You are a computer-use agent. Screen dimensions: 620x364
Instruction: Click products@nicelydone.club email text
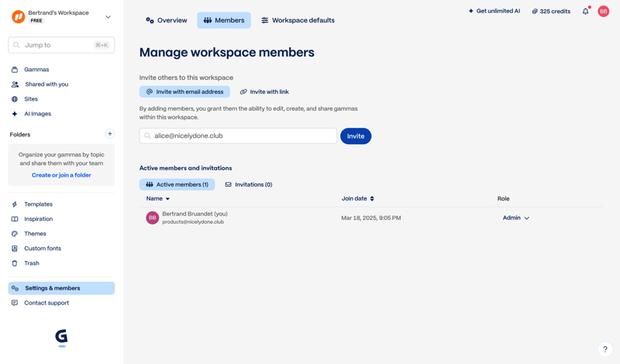pyautogui.click(x=193, y=222)
